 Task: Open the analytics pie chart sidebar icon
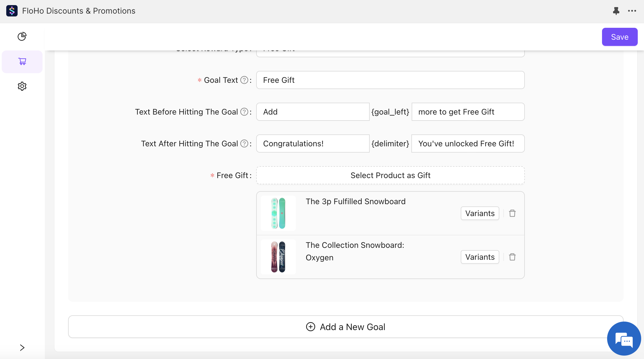22,36
